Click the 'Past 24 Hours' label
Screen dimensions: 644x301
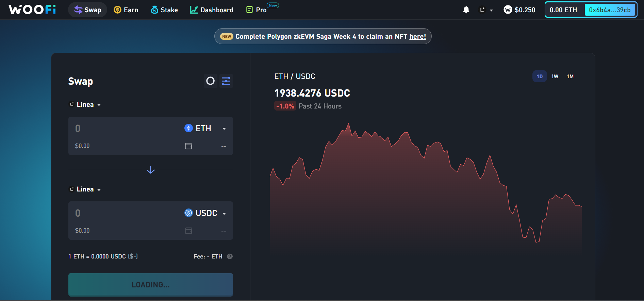coord(320,106)
